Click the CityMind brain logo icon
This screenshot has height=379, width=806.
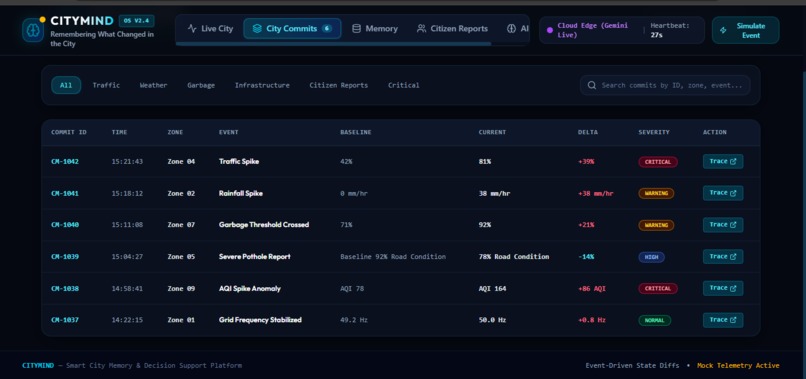pos(33,30)
